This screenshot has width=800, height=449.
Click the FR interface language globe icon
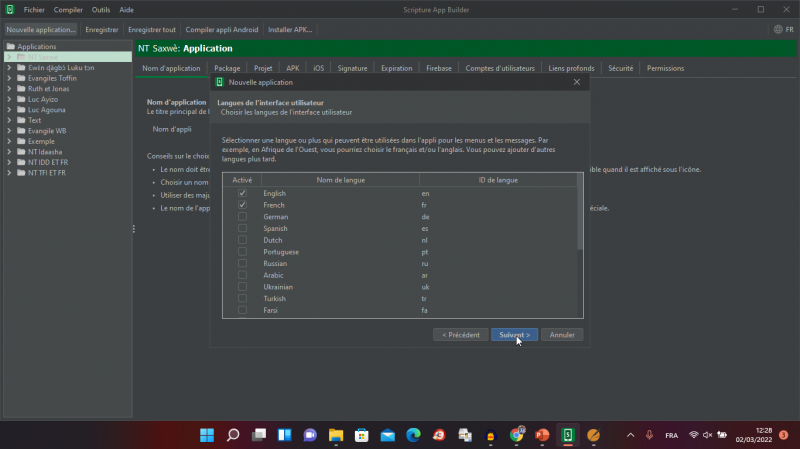(x=776, y=30)
